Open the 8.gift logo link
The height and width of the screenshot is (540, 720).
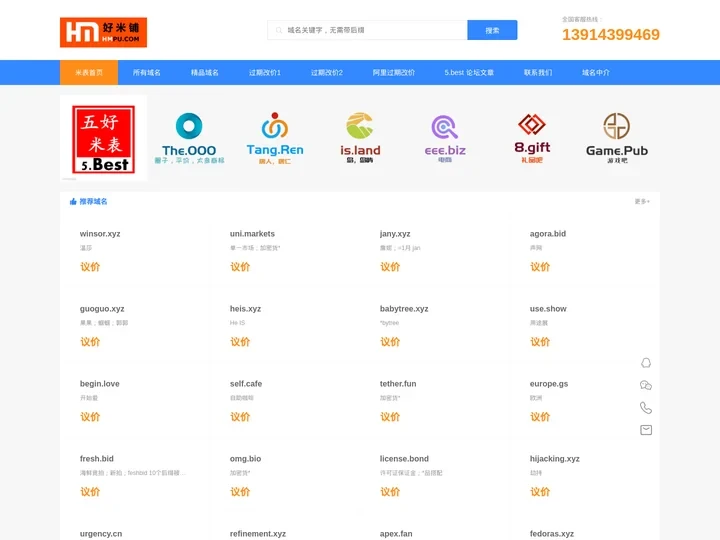[x=532, y=138]
